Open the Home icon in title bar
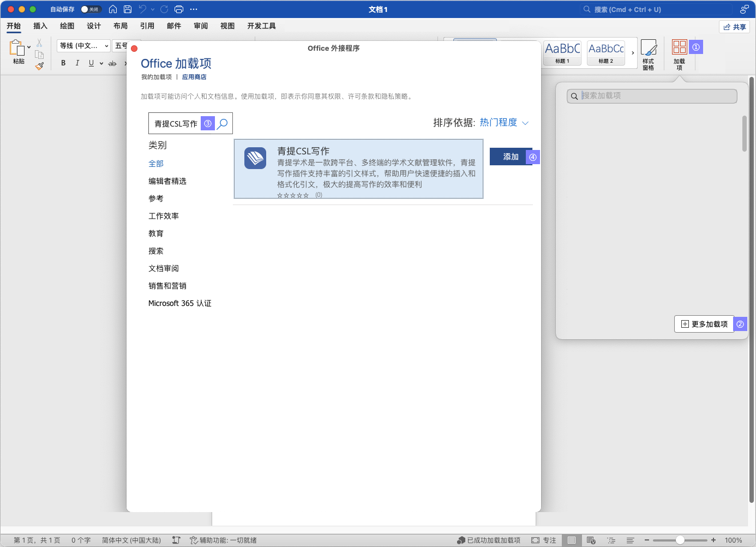 (x=113, y=9)
